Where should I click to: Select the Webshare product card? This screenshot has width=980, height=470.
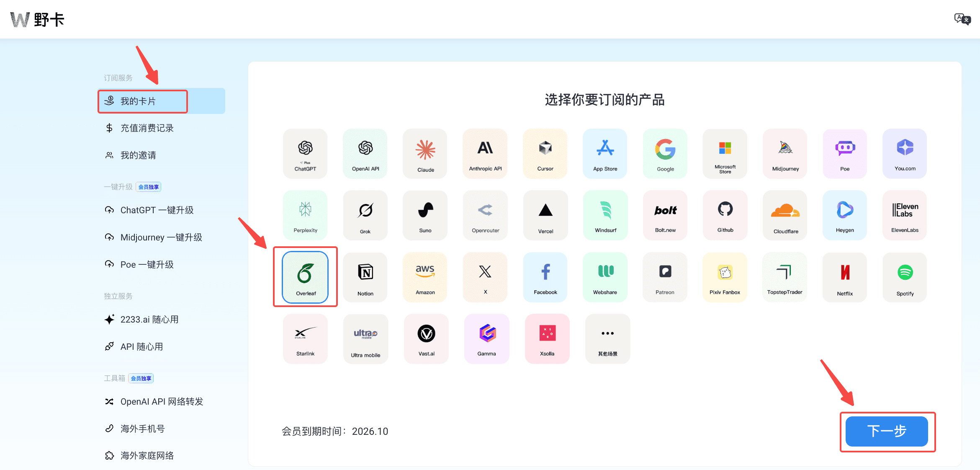click(x=605, y=277)
